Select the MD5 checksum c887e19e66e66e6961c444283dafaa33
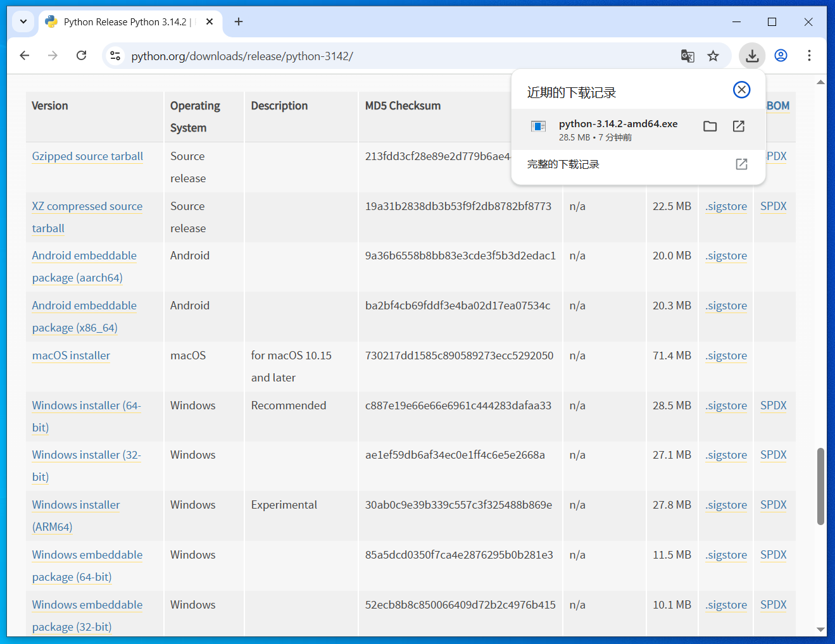 coord(458,406)
